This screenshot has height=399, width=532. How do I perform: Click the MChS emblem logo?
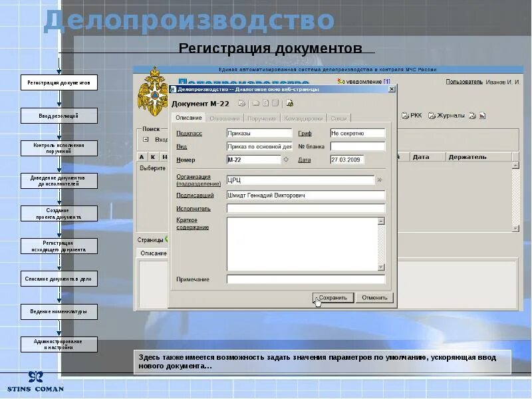(x=154, y=92)
